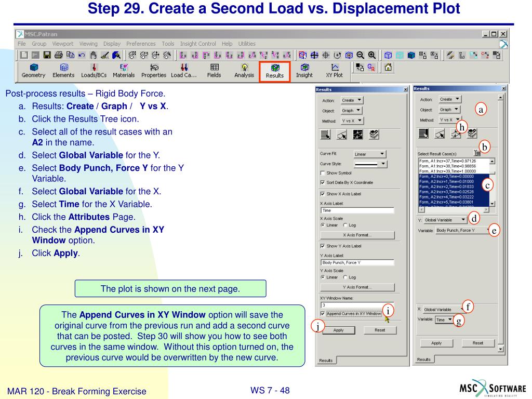532x399 pixels.
Task: Select list row Form, A1:Incr=37,Time=0.97126
Action: tap(454, 161)
